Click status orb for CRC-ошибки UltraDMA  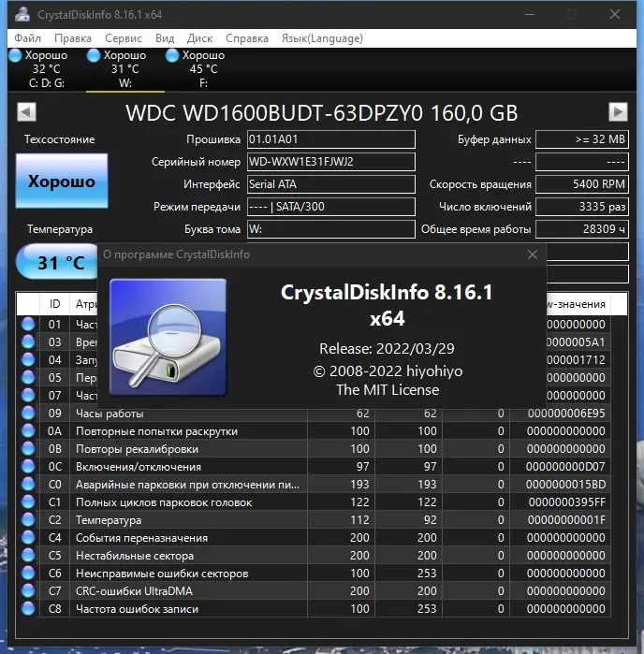pos(28,590)
